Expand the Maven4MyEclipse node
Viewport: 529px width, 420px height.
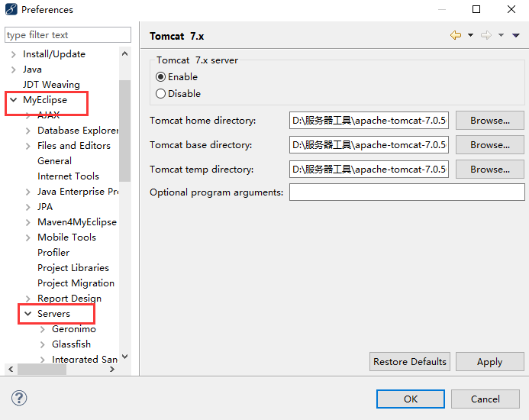(28, 222)
